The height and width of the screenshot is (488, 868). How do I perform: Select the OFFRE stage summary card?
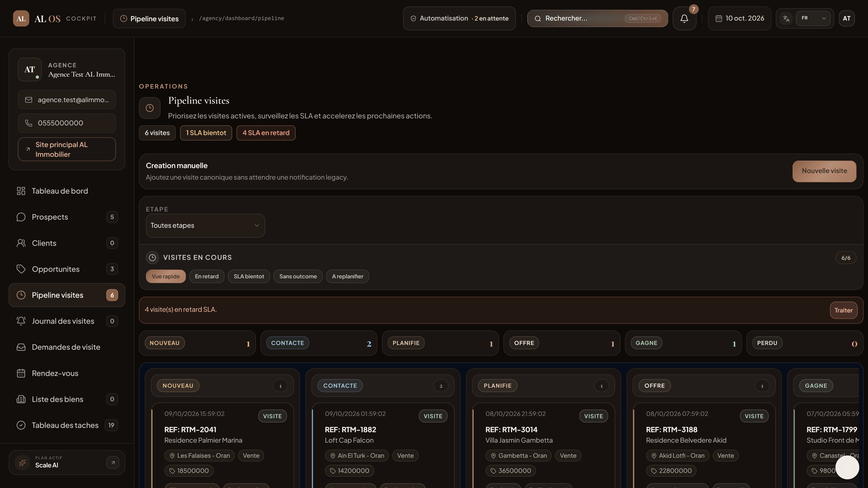[562, 343]
